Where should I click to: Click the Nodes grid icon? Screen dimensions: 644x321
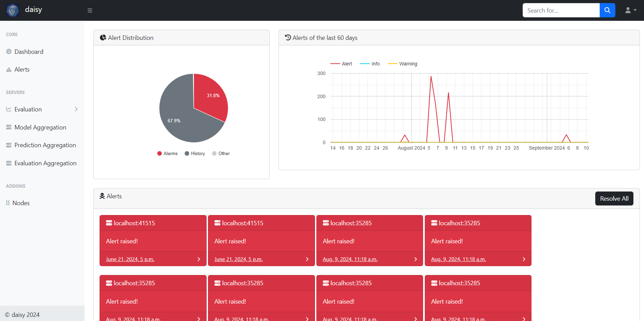tap(8, 203)
